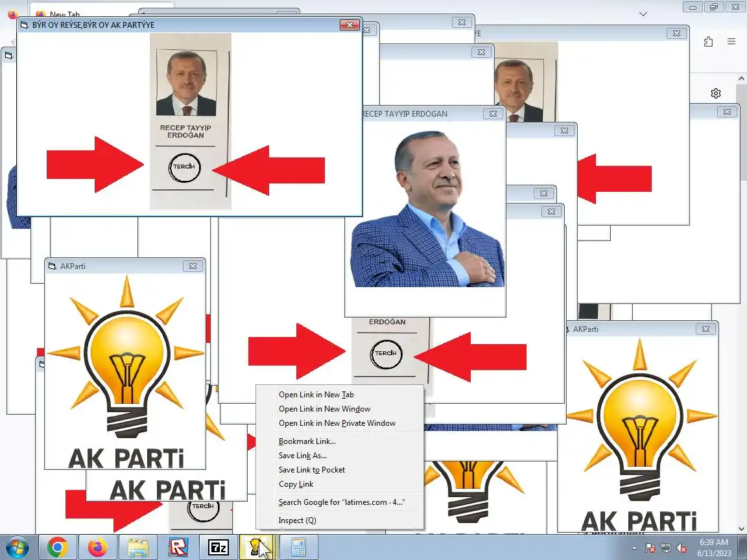
Task: Click the "AKParti" title text of the left window
Action: 73,266
